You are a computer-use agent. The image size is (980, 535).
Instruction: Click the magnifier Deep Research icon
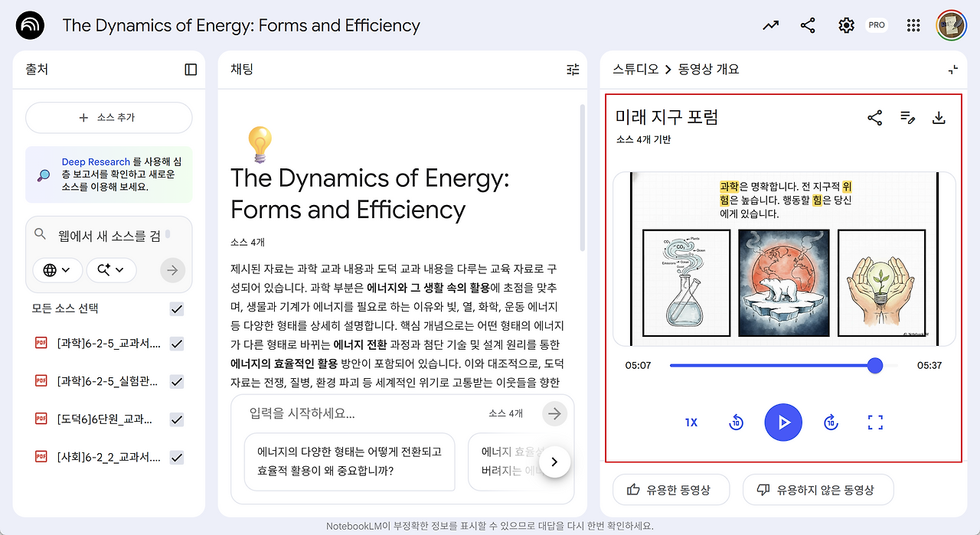[44, 175]
